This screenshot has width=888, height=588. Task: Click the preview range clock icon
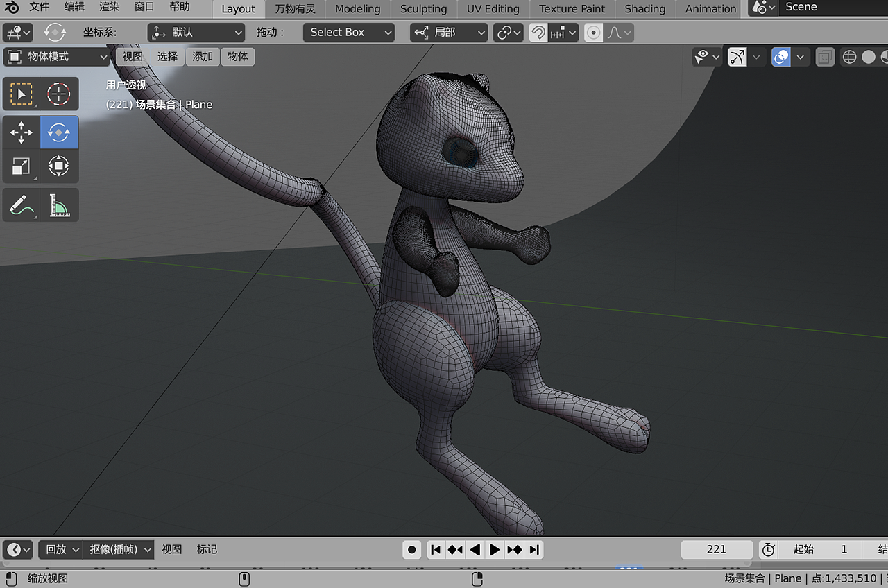[768, 550]
